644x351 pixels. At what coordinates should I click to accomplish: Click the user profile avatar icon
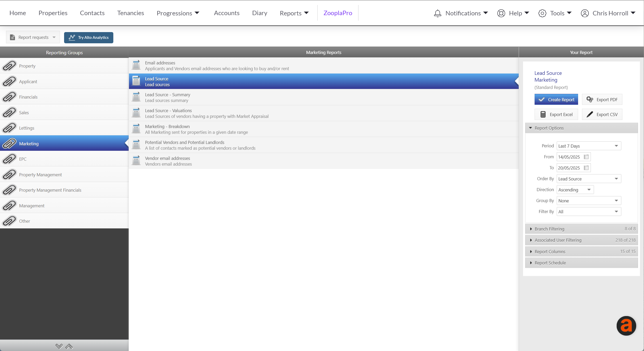click(x=585, y=13)
